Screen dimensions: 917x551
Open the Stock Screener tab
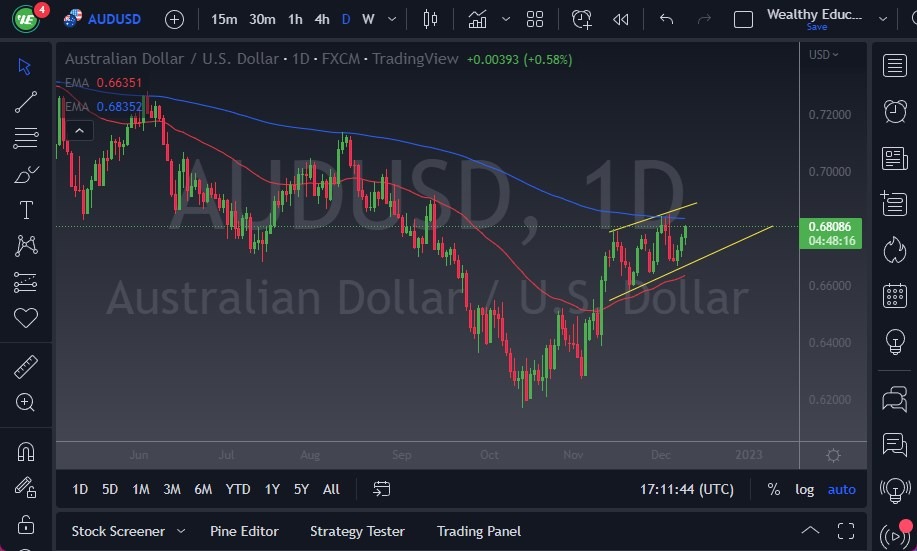(x=118, y=531)
